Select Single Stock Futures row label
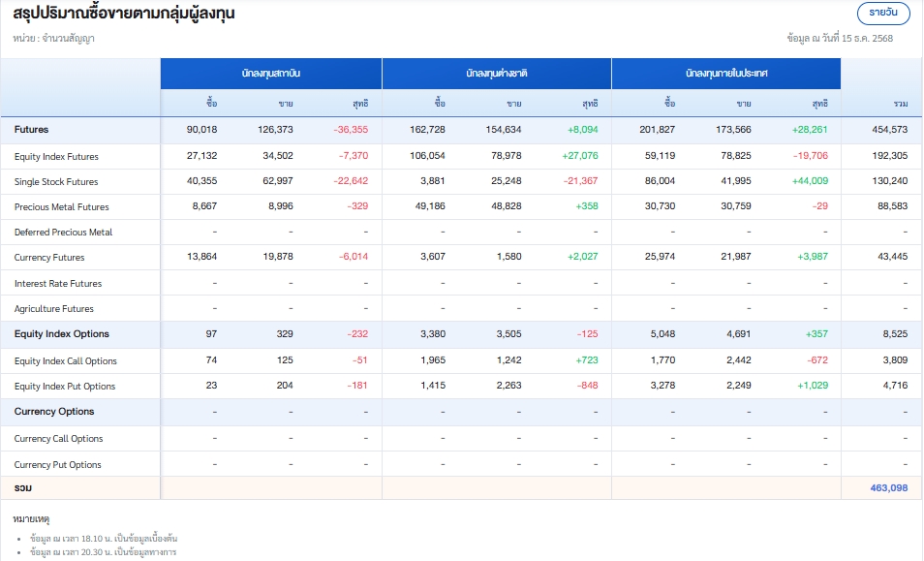This screenshot has height=561, width=924. pyautogui.click(x=56, y=182)
